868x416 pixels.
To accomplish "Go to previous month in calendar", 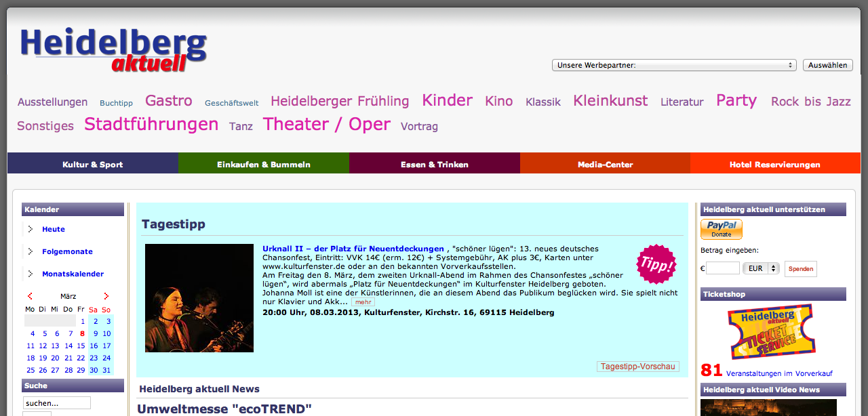I will pyautogui.click(x=30, y=296).
